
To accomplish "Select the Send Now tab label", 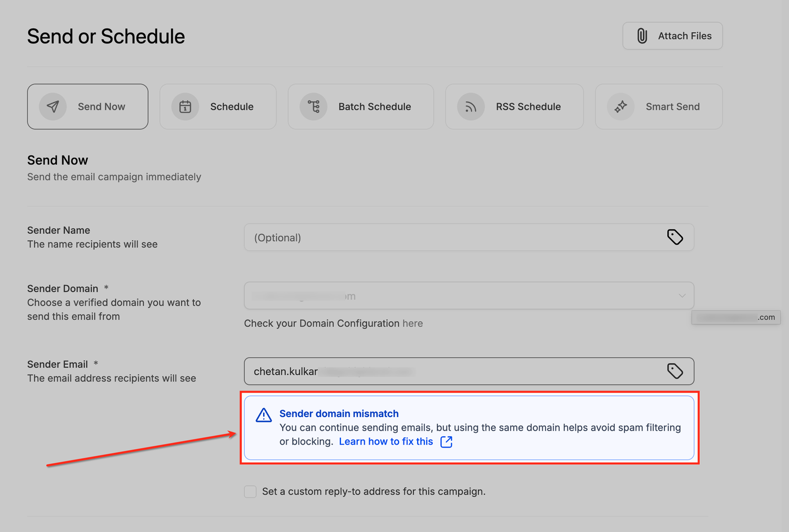I will [101, 107].
